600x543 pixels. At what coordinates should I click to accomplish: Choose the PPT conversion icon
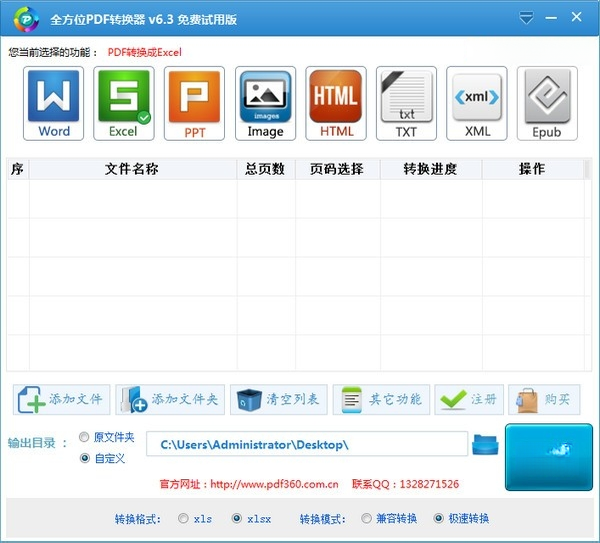pos(194,103)
